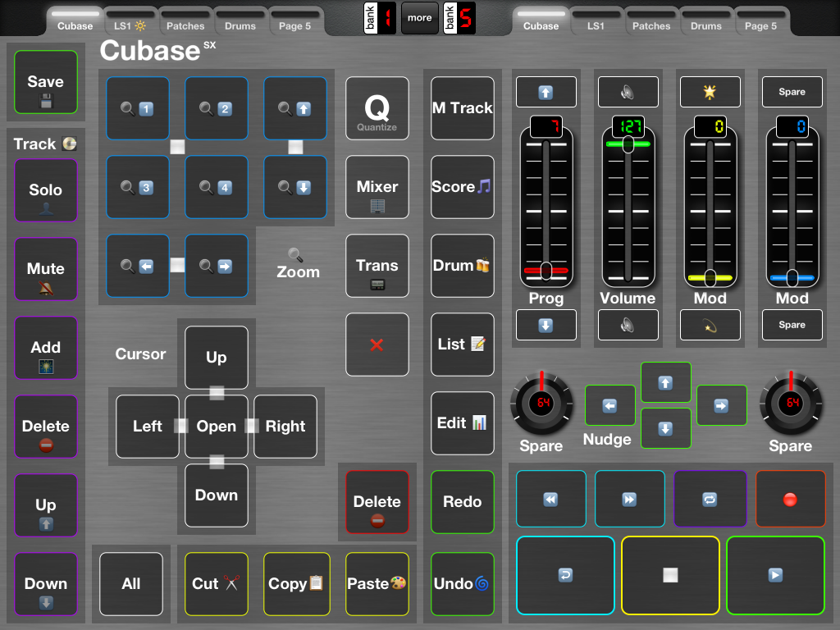The image size is (840, 630).
Task: Switch to left Patches tab
Action: pyautogui.click(x=185, y=21)
